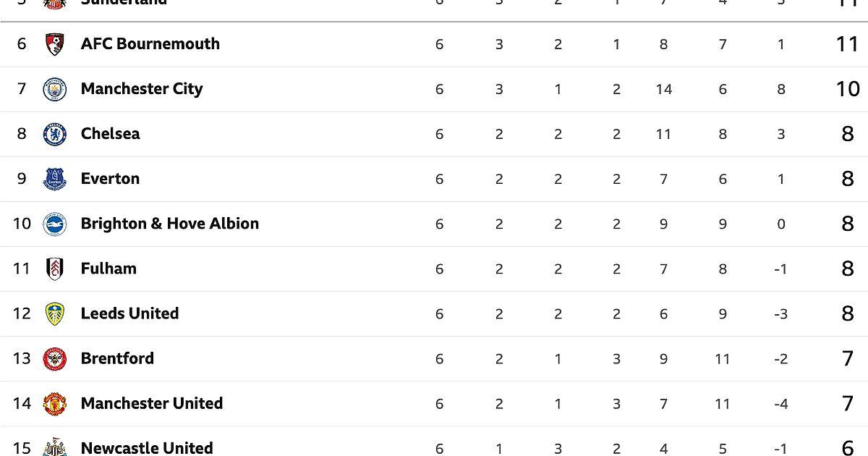Click the Brentford club crest
Viewport: 868px width, 456px height.
tap(55, 358)
